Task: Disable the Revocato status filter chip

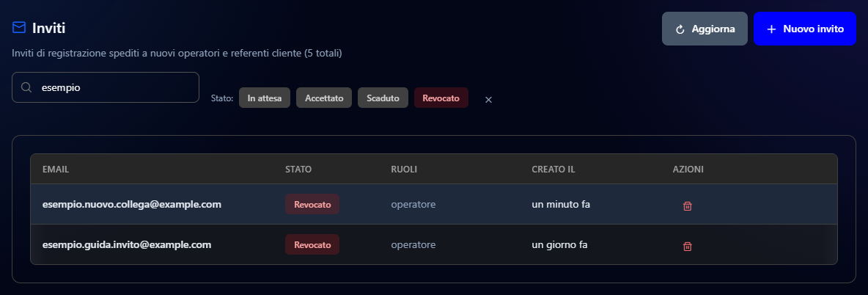Action: coord(441,98)
